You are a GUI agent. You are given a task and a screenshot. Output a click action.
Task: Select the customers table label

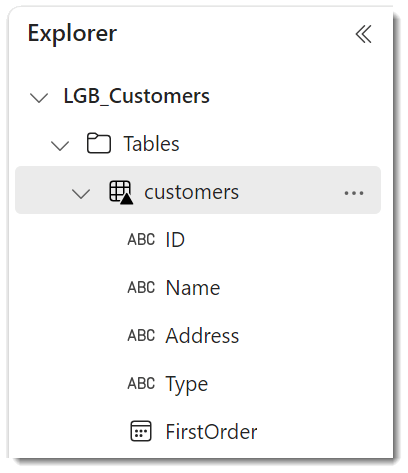point(191,192)
